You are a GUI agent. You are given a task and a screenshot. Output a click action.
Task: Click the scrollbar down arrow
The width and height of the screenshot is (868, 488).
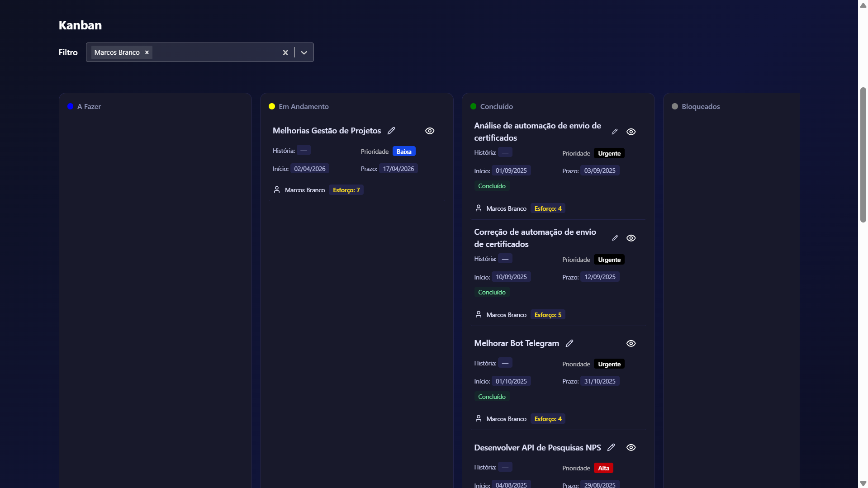(x=863, y=483)
